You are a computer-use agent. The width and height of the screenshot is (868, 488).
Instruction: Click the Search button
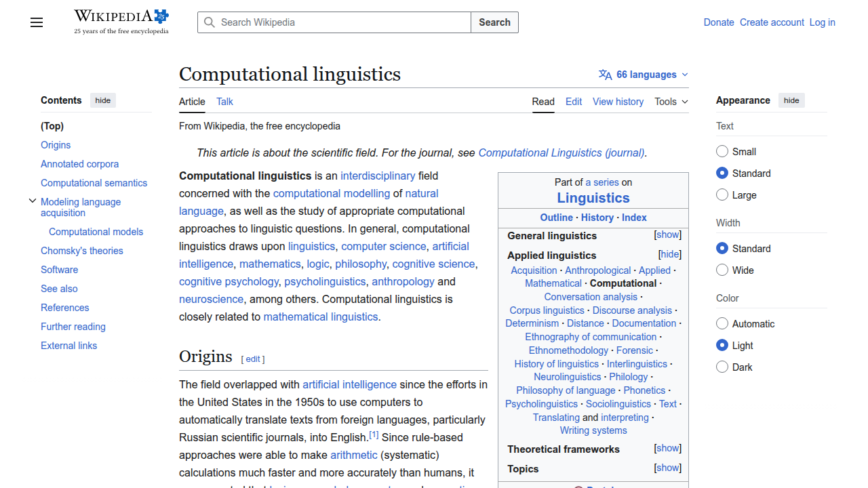click(x=494, y=22)
